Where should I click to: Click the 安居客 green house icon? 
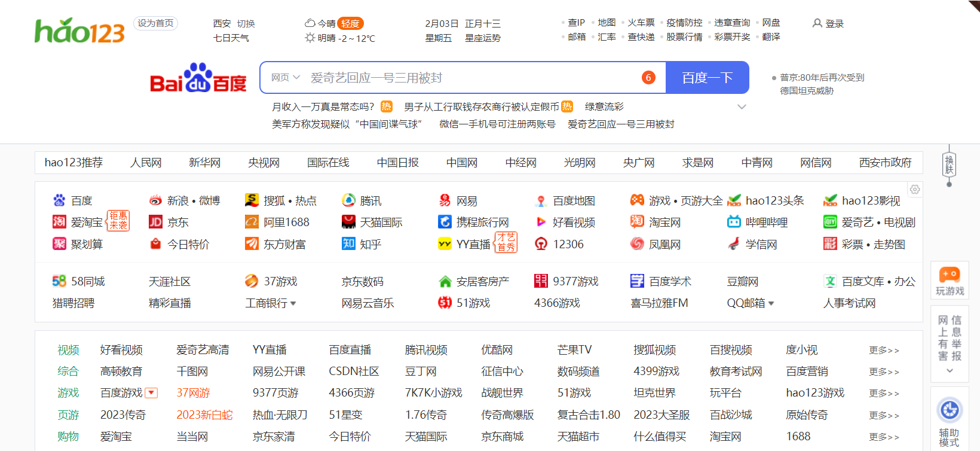click(x=445, y=281)
